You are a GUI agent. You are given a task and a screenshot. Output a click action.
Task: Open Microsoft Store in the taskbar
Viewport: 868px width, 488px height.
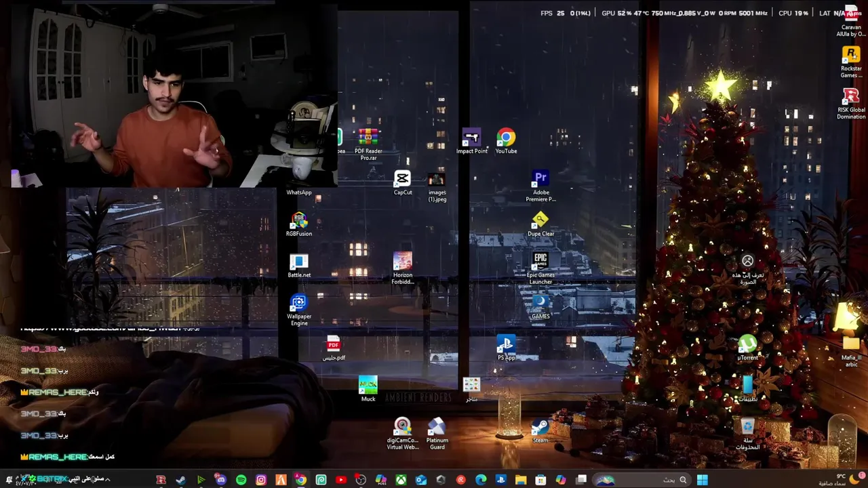click(540, 480)
